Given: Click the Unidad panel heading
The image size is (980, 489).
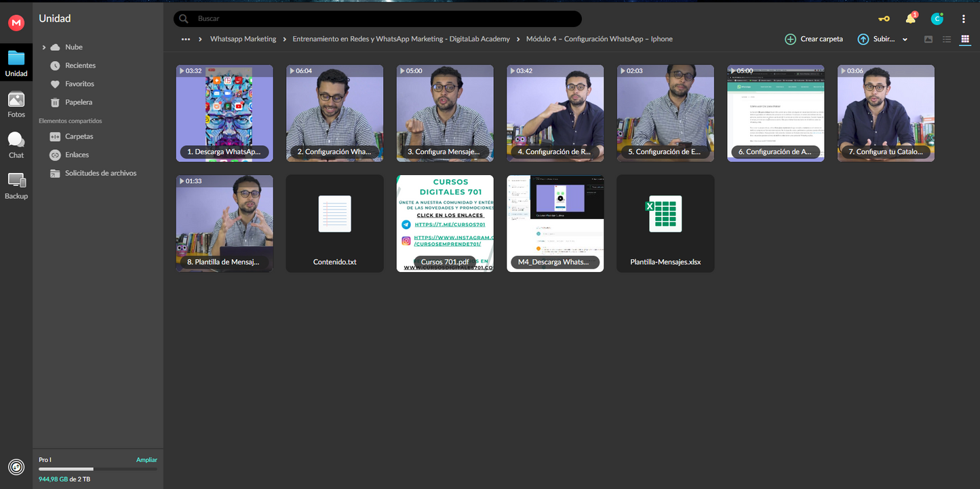Looking at the screenshot, I should (x=54, y=19).
